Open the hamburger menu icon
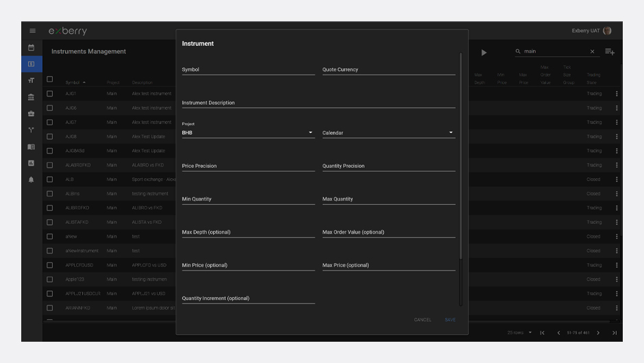Image resolution: width=644 pixels, height=363 pixels. [32, 31]
